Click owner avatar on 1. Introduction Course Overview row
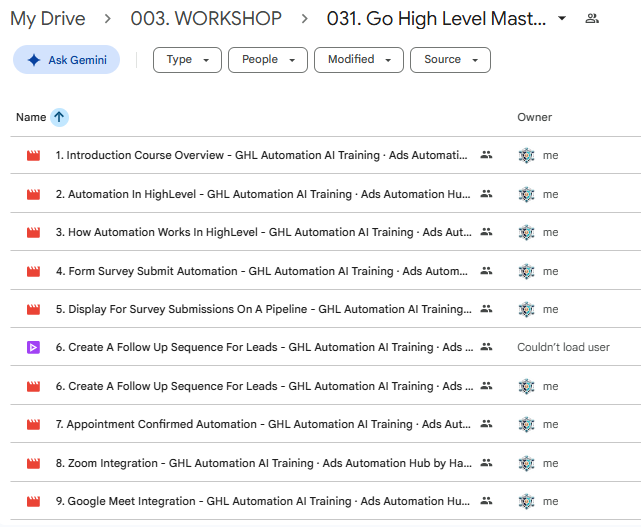The height and width of the screenshot is (527, 641). pos(527,155)
